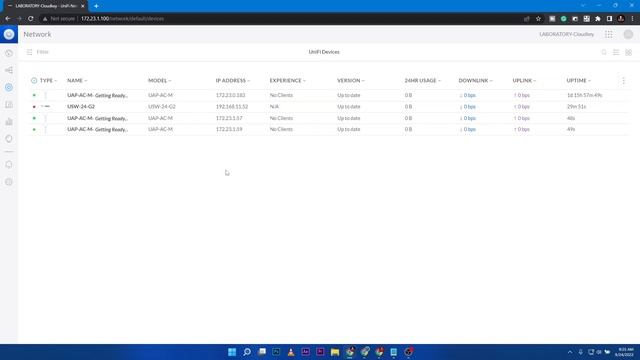Open Chrome three-dot menu
This screenshot has width=640, height=360.
(x=632, y=19)
